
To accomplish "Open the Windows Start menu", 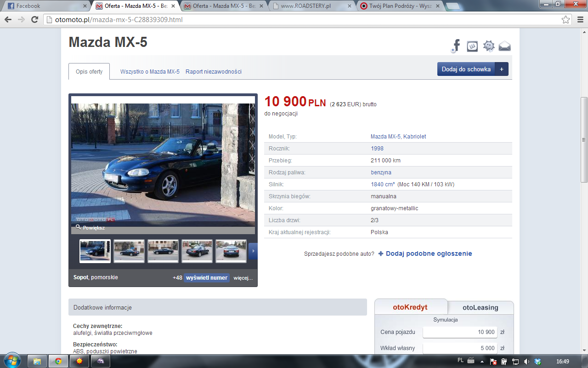I will click(11, 361).
